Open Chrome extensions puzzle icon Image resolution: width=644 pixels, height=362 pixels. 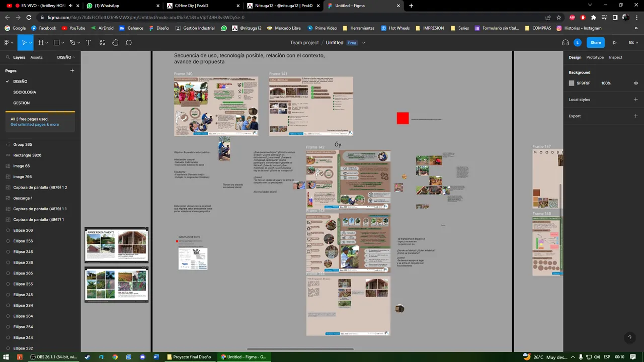tap(594, 17)
